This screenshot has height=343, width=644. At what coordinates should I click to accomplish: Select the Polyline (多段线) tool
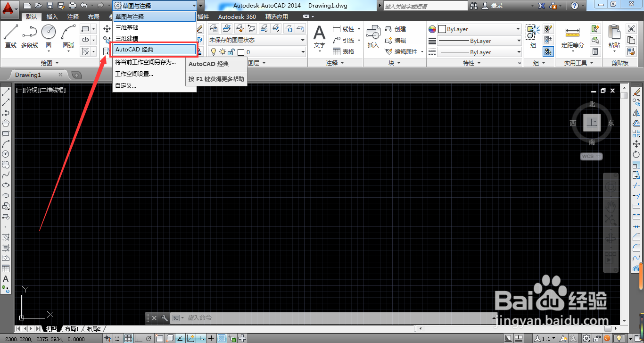pyautogui.click(x=30, y=36)
